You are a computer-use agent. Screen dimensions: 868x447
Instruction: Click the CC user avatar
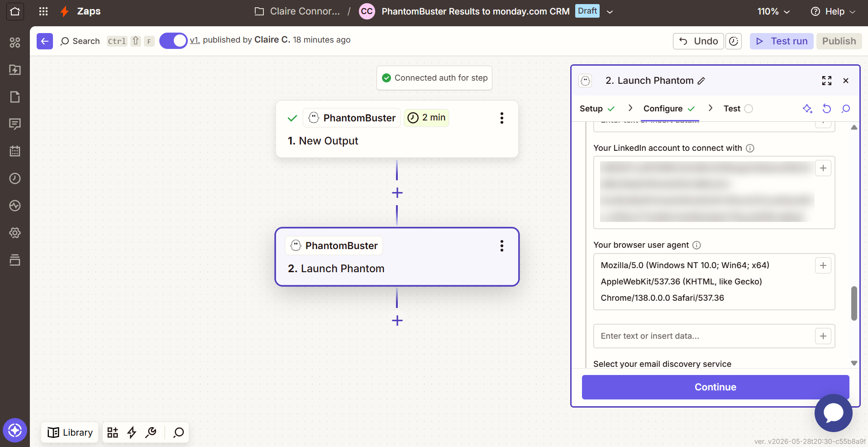[367, 11]
